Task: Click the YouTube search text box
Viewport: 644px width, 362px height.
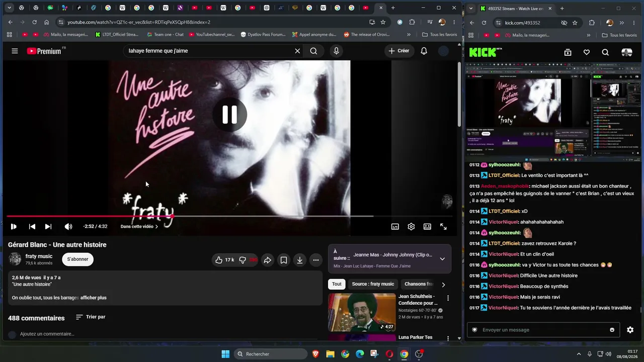Action: (x=209, y=51)
